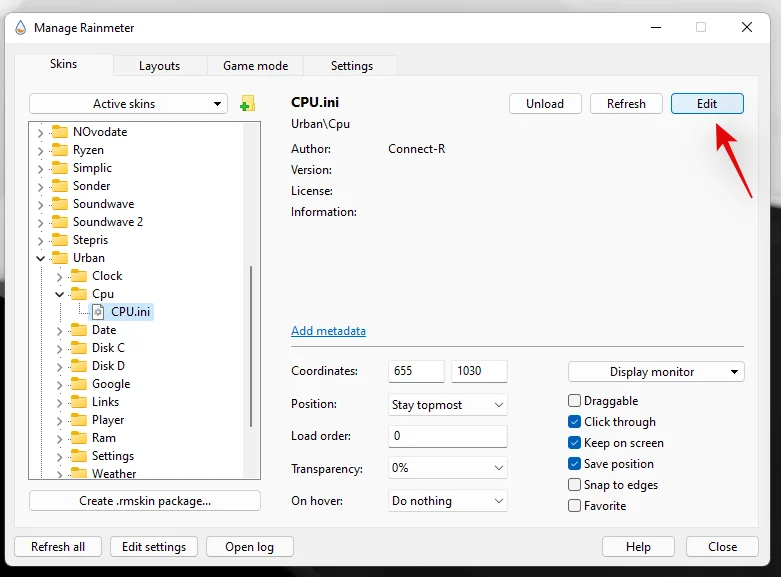Click the skin tree vertical scrollbar thumb
The height and width of the screenshot is (577, 781).
coord(251,346)
